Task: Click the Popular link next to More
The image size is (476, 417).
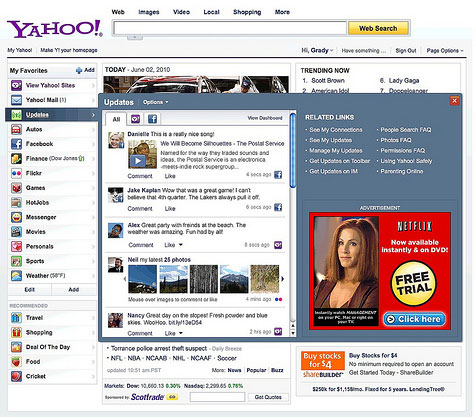Action: pos(256,370)
